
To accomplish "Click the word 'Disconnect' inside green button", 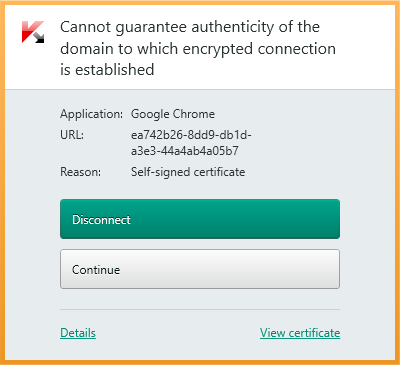I will click(101, 220).
